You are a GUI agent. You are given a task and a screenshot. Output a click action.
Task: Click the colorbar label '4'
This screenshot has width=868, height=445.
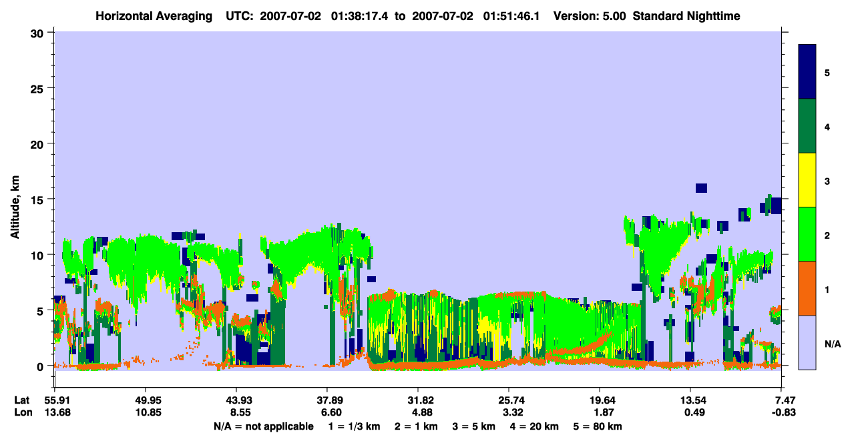click(x=827, y=126)
